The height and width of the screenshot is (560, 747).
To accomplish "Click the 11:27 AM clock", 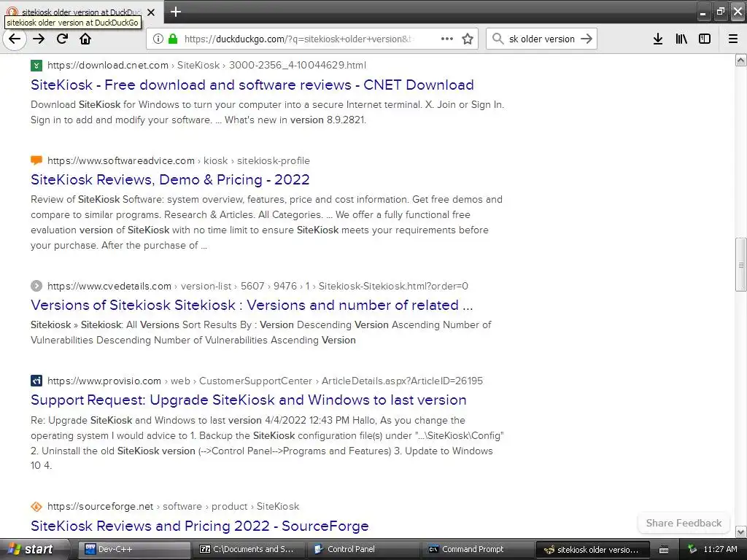I will (x=720, y=549).
